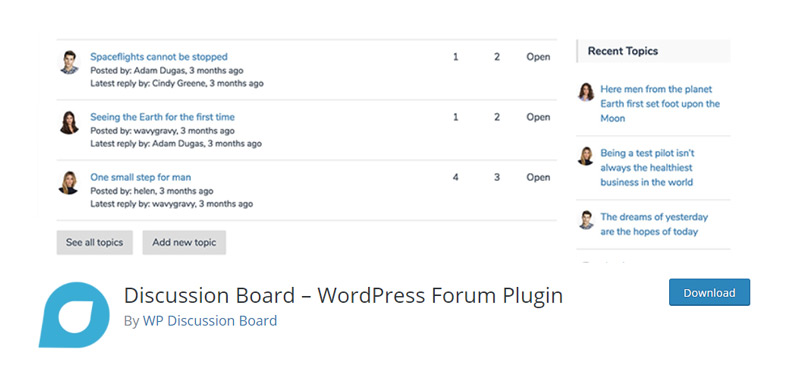
Task: Click count '3' in One small step row
Action: (496, 177)
